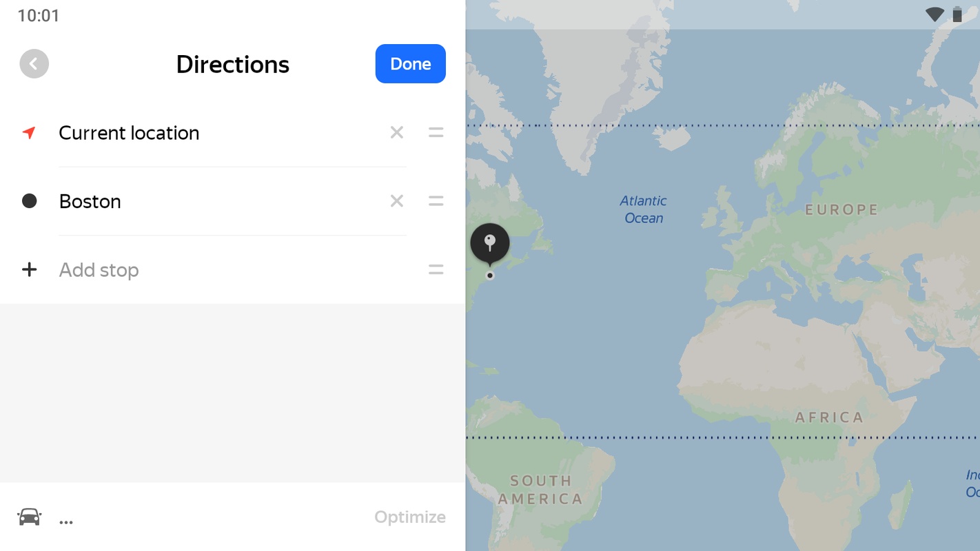The height and width of the screenshot is (551, 980).
Task: Select the car transport mode icon
Action: pyautogui.click(x=30, y=517)
